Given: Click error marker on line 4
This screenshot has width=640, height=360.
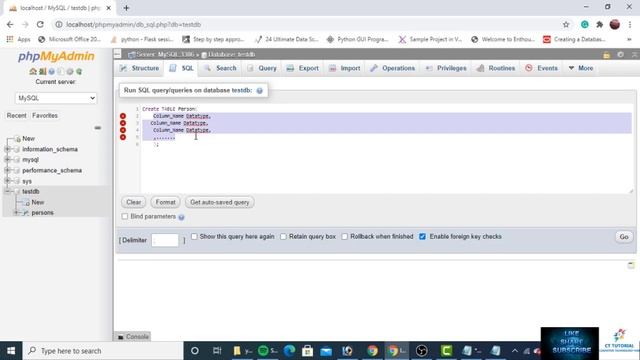Looking at the screenshot, I should (123, 130).
